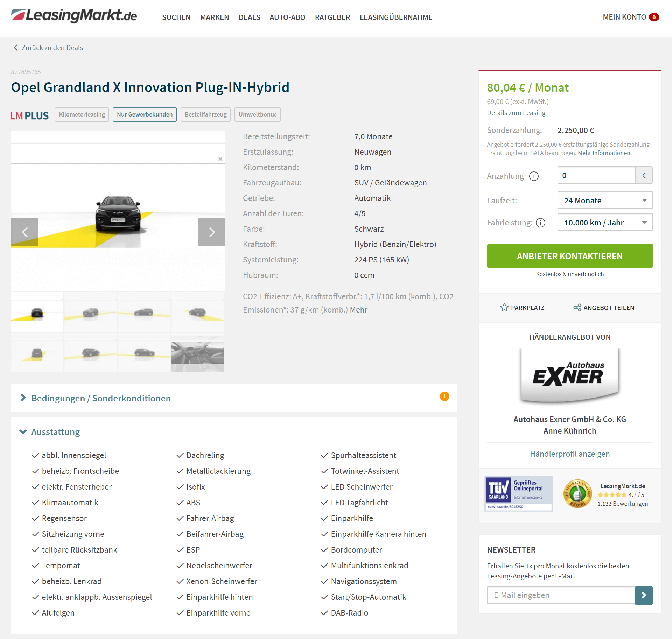
Task: Open Details zum Leasing link
Action: pos(516,113)
